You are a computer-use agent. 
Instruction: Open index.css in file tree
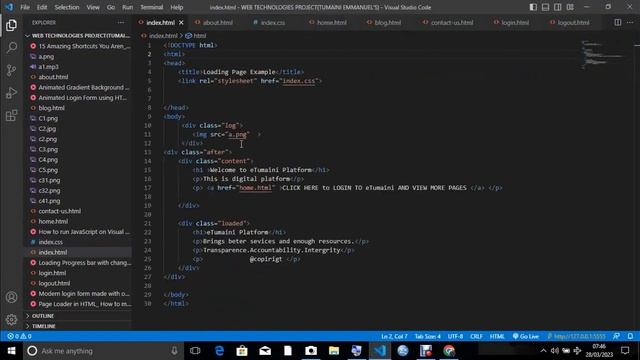[50, 242]
